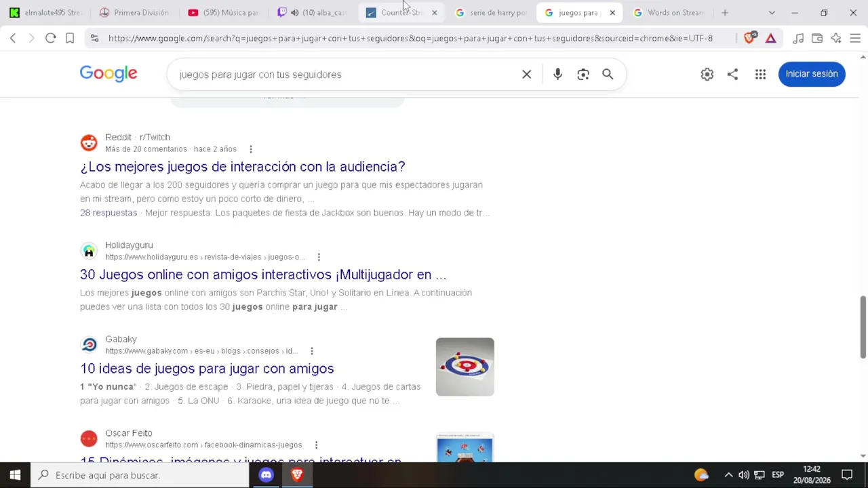Image resolution: width=868 pixels, height=488 pixels.
Task: Switch to the elmalote495 Kick tab
Action: point(45,13)
